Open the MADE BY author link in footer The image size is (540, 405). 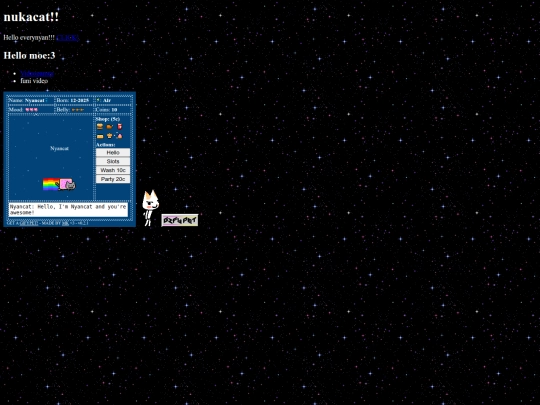[65, 223]
